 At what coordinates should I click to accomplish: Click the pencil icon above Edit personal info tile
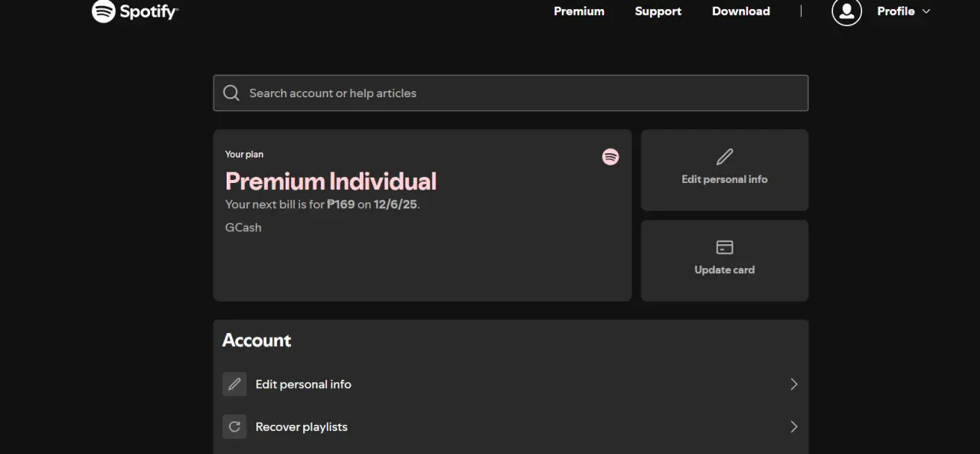point(724,157)
